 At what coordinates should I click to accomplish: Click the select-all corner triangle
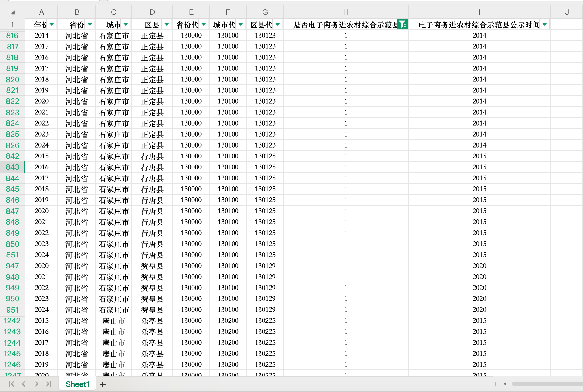point(13,12)
